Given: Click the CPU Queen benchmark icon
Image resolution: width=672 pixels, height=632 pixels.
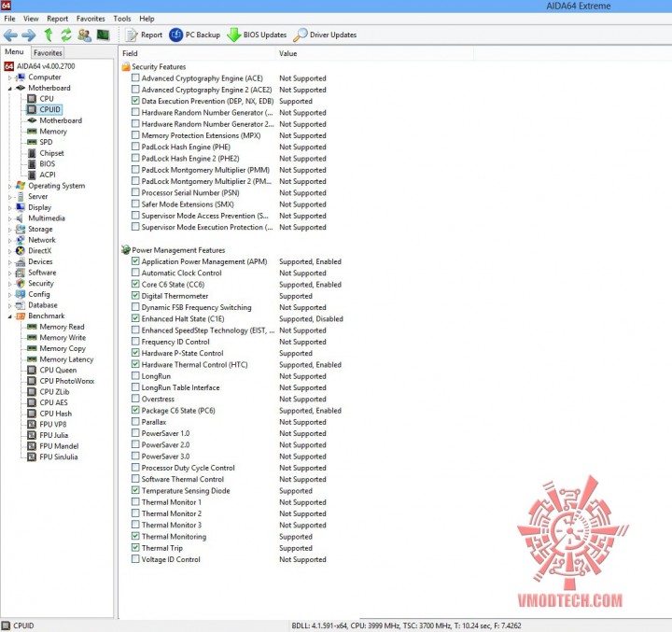Looking at the screenshot, I should [x=32, y=370].
